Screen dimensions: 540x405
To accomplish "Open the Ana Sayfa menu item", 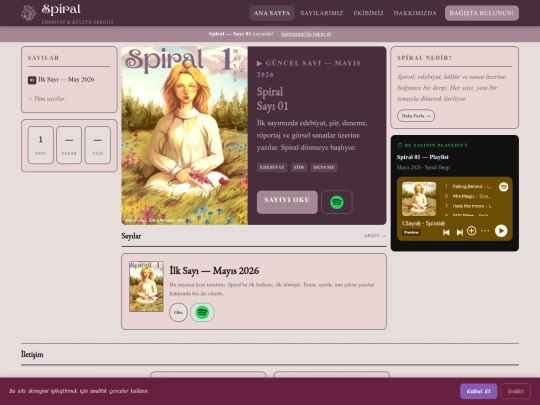I will [x=272, y=13].
